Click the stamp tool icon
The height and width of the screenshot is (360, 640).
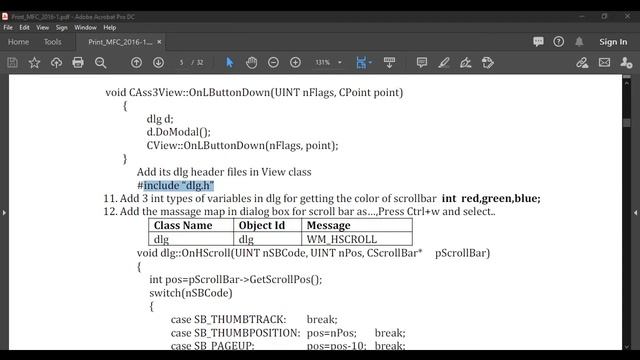488,62
